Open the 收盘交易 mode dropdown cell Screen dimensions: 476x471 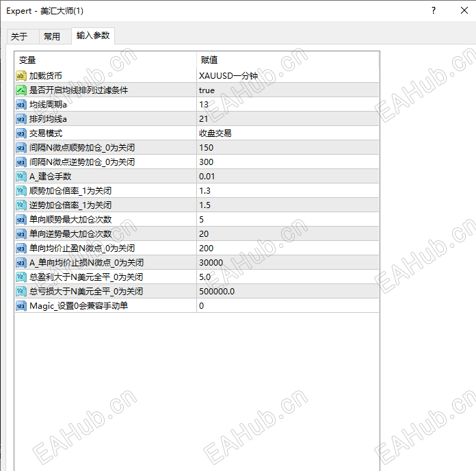click(288, 133)
